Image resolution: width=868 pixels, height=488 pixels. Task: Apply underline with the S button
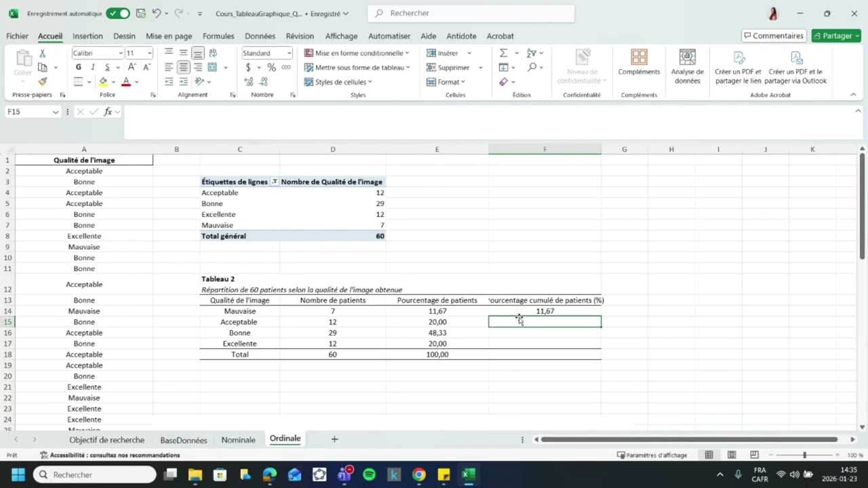(107, 67)
